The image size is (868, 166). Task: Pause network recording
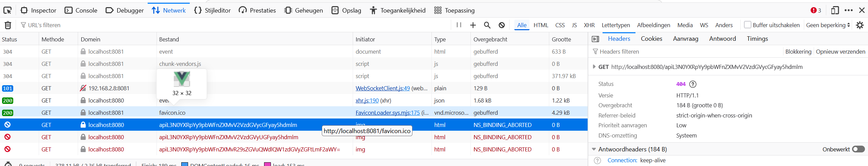[x=459, y=25]
